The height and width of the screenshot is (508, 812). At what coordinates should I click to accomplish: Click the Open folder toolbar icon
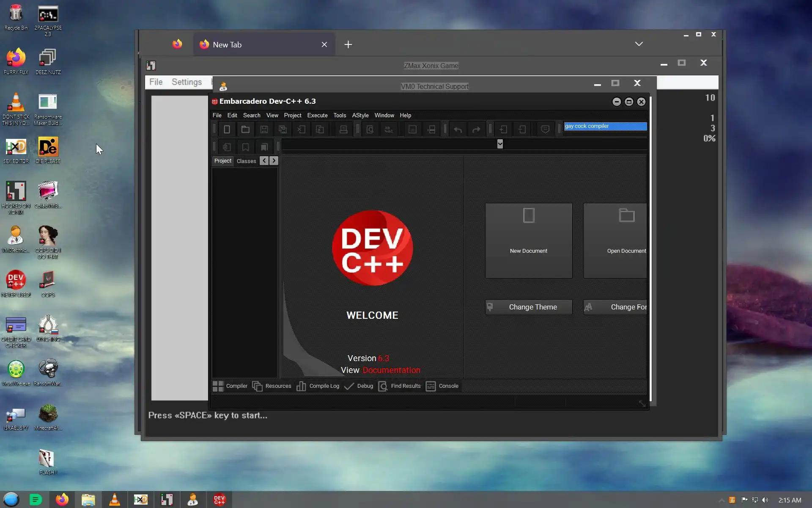245,130
